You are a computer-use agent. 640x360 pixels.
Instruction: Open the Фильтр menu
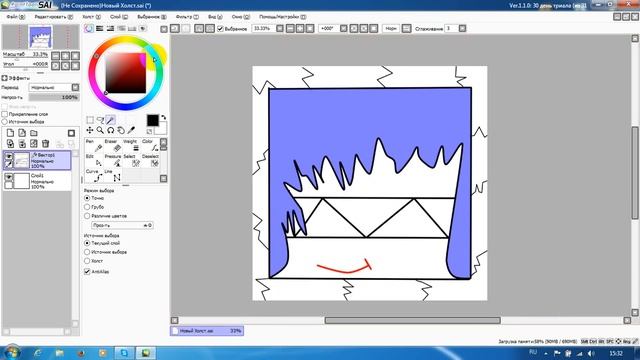tap(187, 17)
